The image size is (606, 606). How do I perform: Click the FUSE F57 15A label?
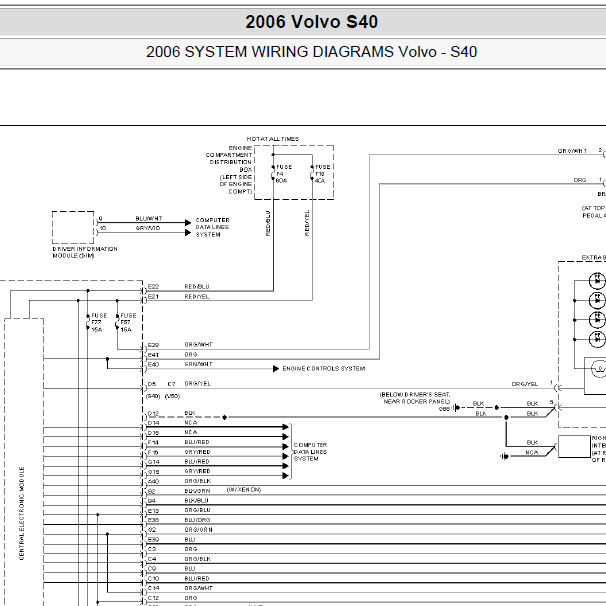click(x=128, y=323)
